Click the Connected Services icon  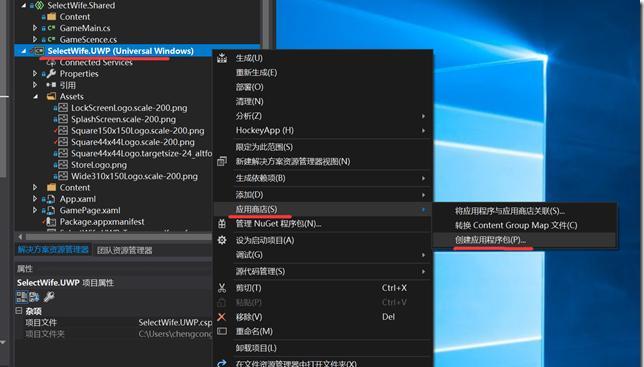[x=51, y=63]
